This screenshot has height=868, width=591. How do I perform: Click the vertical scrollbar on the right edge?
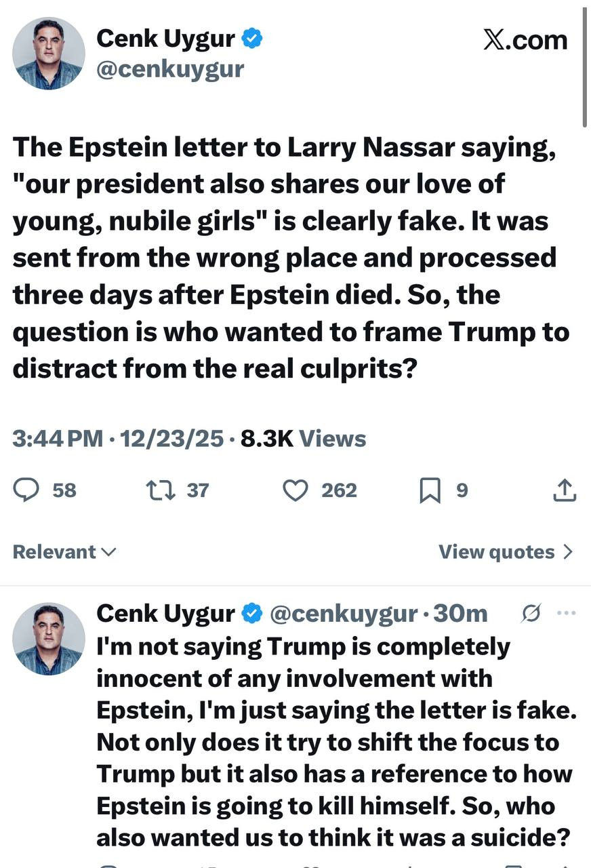point(585,68)
